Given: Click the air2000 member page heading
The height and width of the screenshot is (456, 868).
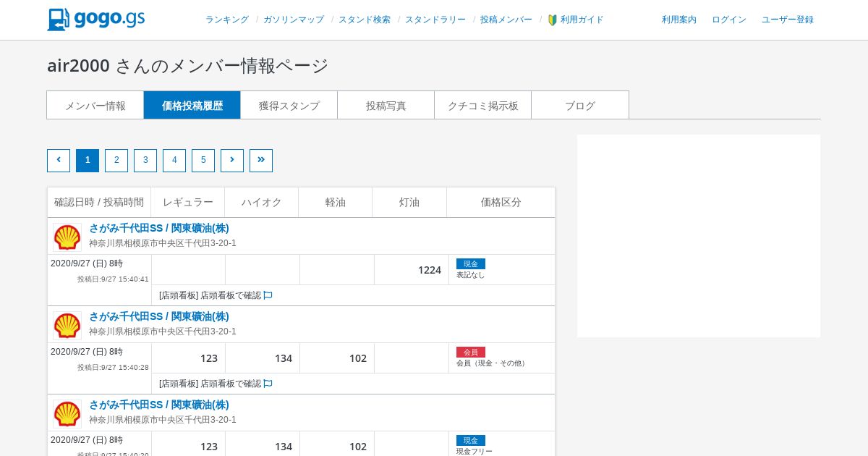Looking at the screenshot, I should [188, 65].
